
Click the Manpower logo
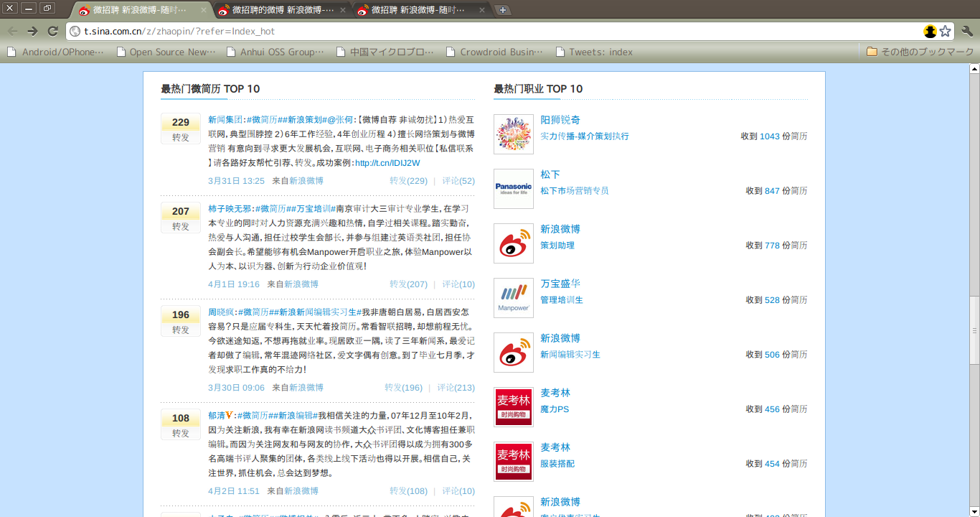(514, 298)
